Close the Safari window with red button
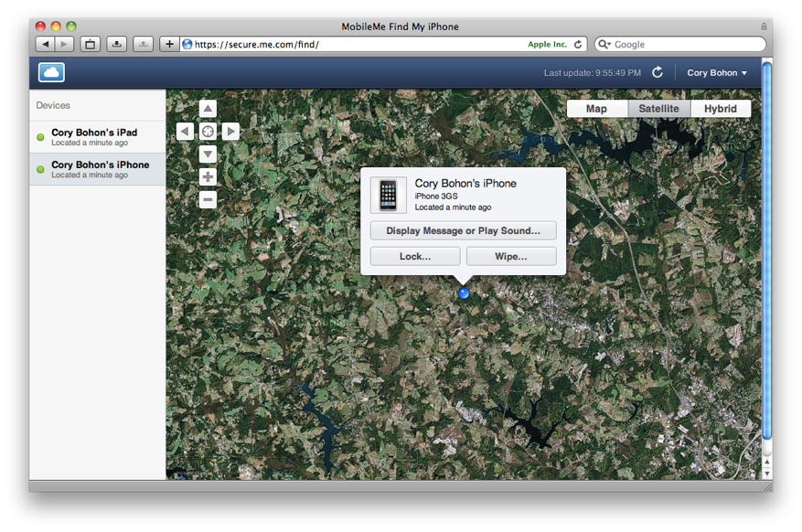 [40, 27]
